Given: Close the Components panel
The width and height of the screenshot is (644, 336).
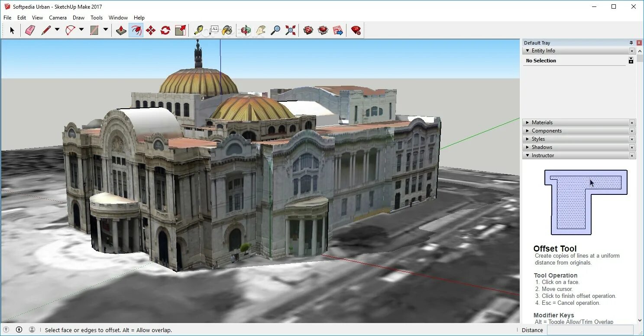Looking at the screenshot, I should click(632, 131).
